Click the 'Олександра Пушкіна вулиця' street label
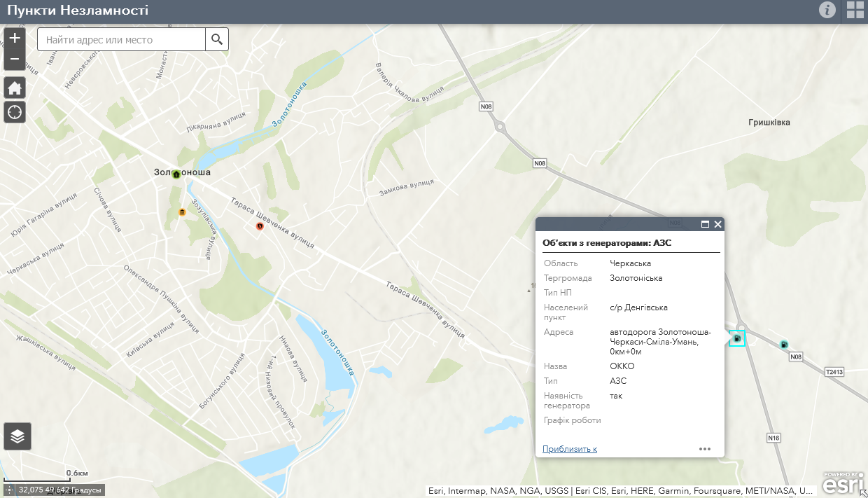This screenshot has width=868, height=498. pos(162,298)
